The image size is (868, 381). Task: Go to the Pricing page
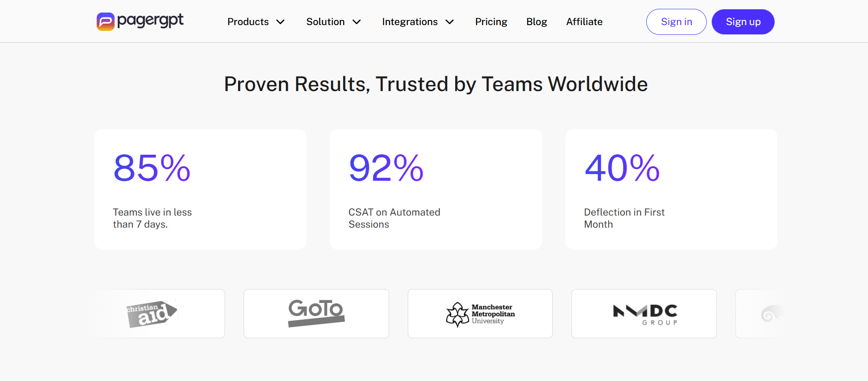(491, 22)
